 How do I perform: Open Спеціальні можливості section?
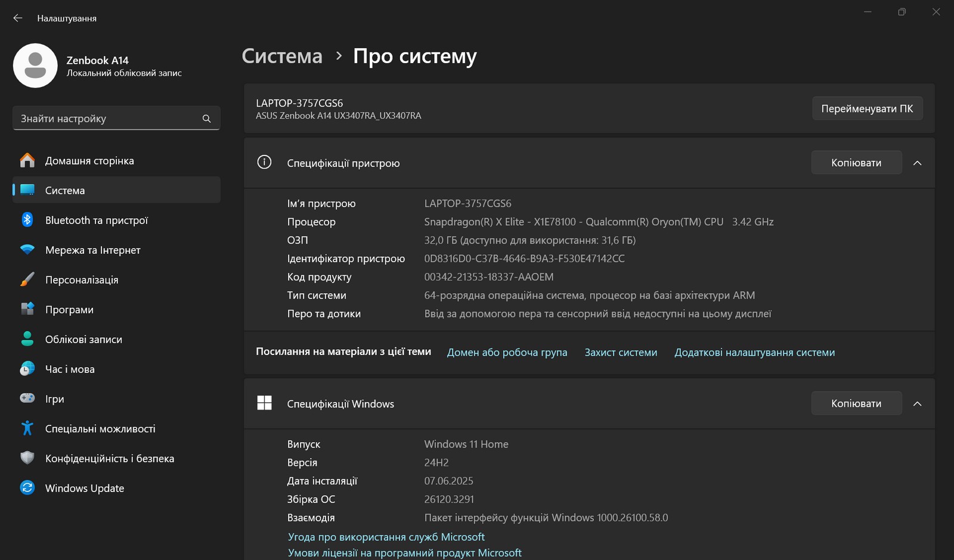pyautogui.click(x=116, y=428)
